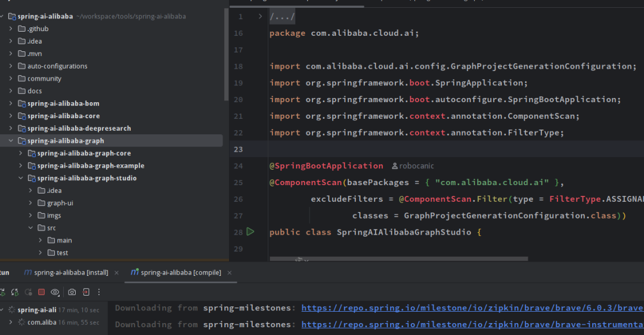Place cursor on empty line 23

(456, 149)
